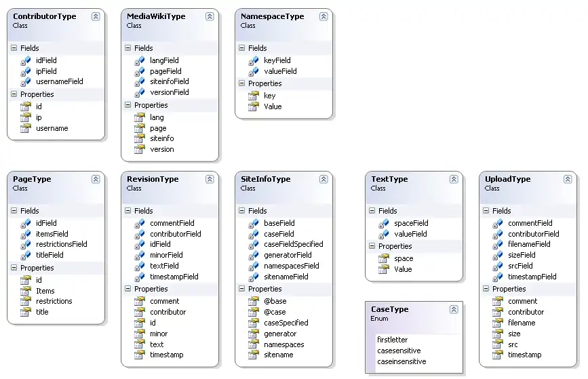Collapse the Properties section in MediaWikiType
Screen dimensions: 588x379
click(x=128, y=105)
